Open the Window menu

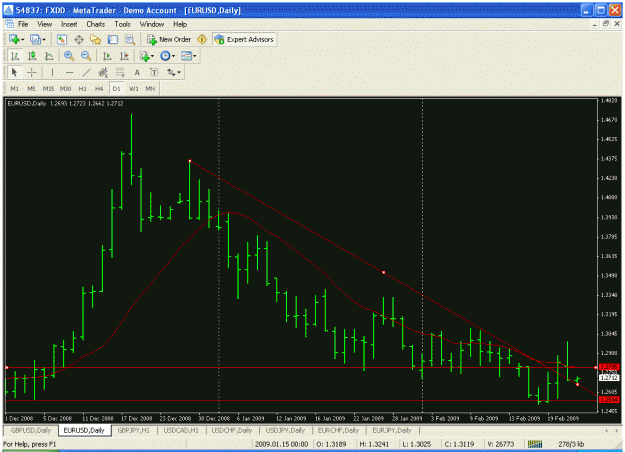click(x=151, y=24)
